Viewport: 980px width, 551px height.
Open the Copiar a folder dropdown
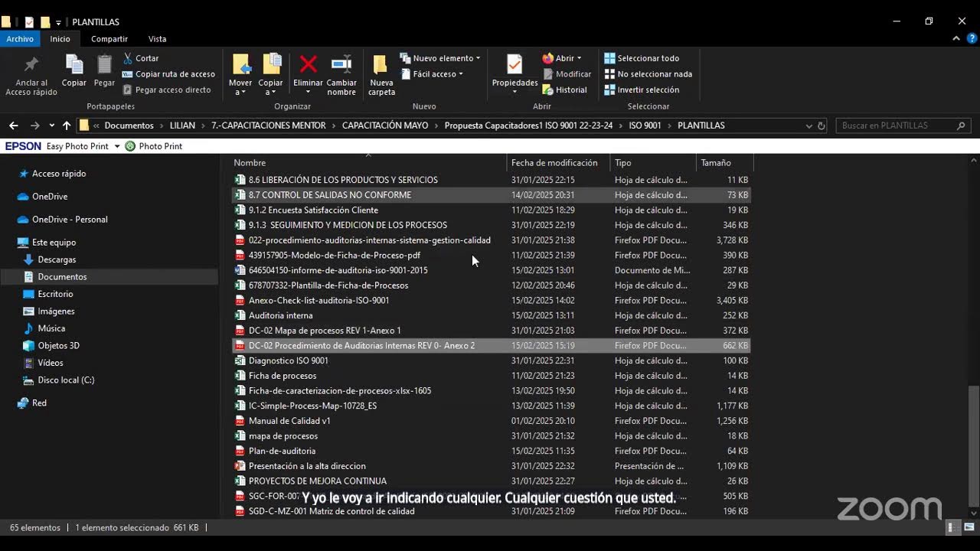coord(270,75)
